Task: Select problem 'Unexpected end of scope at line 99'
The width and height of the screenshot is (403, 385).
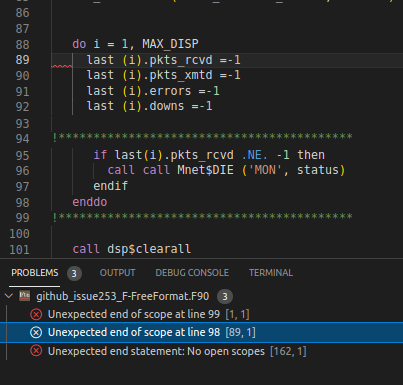Action: (x=201, y=314)
